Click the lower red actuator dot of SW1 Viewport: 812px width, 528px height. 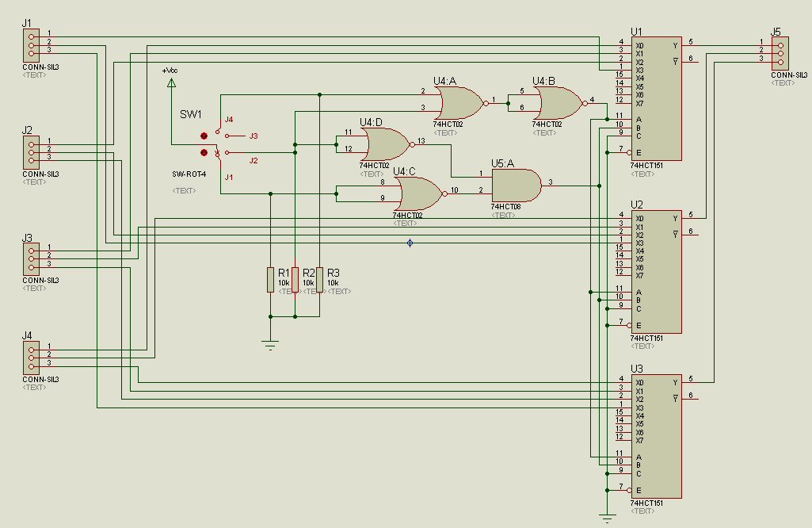pyautogui.click(x=204, y=152)
